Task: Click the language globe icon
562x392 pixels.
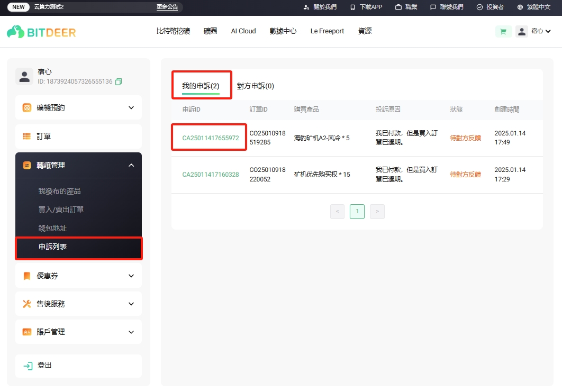Action: [x=520, y=7]
